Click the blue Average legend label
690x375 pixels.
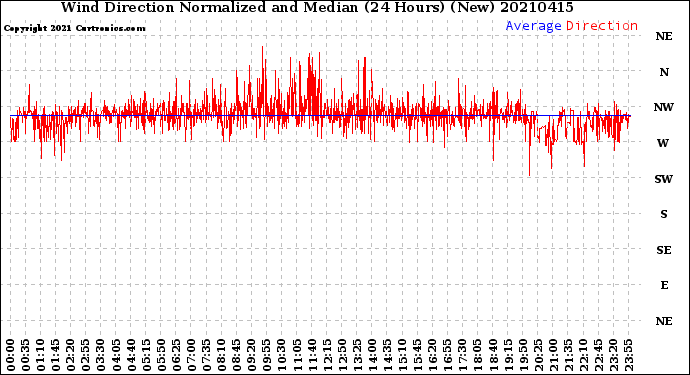pyautogui.click(x=533, y=26)
